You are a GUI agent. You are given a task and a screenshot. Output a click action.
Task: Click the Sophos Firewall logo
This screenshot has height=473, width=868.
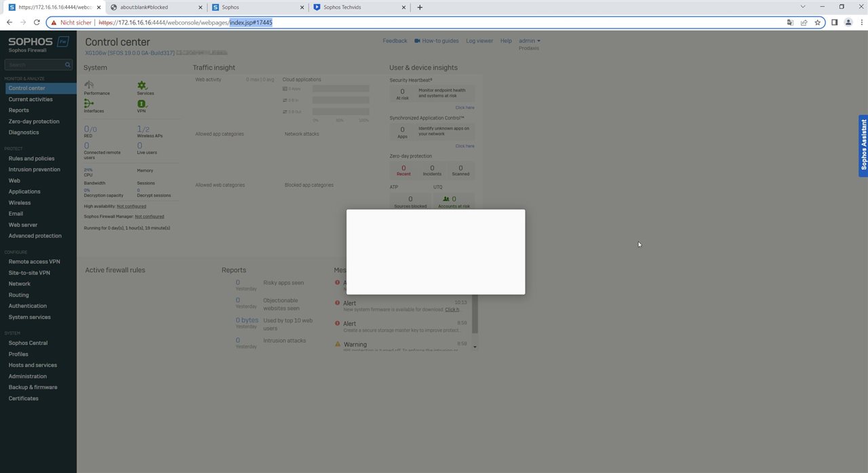point(38,44)
